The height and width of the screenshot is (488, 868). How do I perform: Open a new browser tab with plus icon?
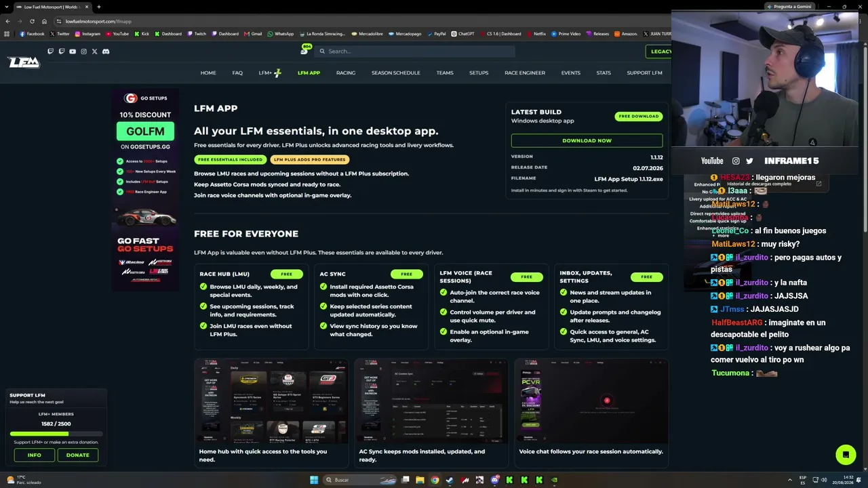point(98,7)
